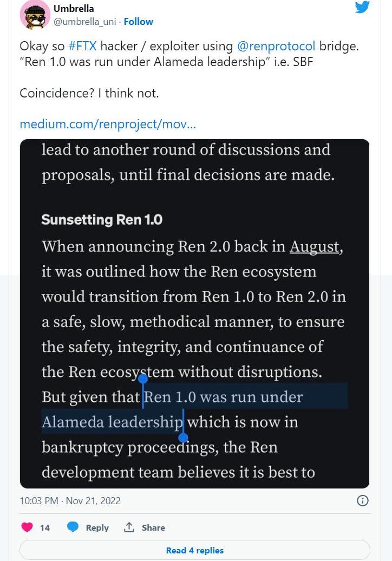Open the #FTX hashtag
Image resolution: width=392 pixels, height=561 pixels.
[x=82, y=46]
